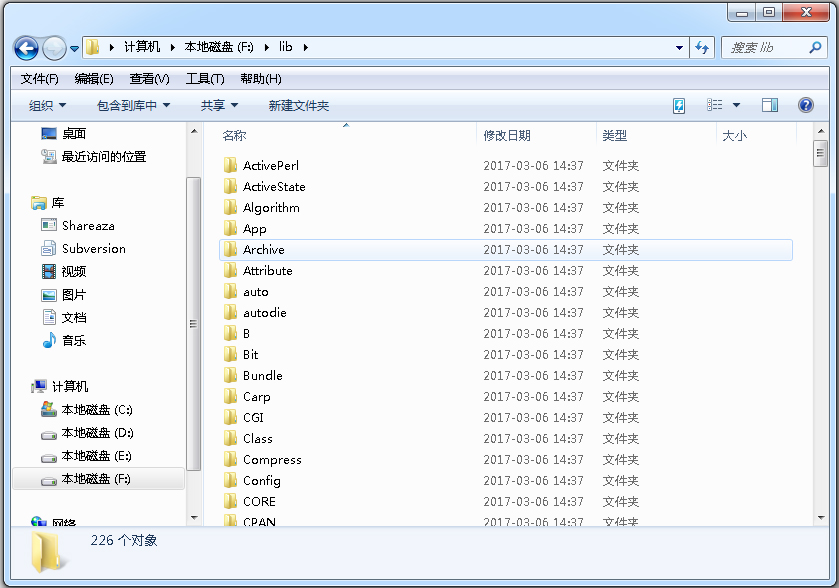Screen dimensions: 839x588
Task: Refresh the lib folder view
Action: [700, 47]
